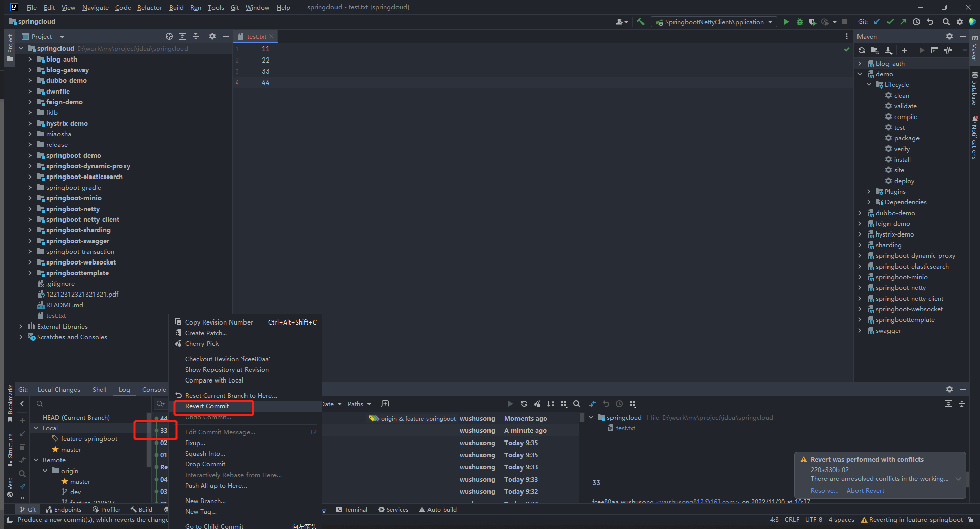
Task: Select Revert Commit from context menu
Action: (207, 406)
